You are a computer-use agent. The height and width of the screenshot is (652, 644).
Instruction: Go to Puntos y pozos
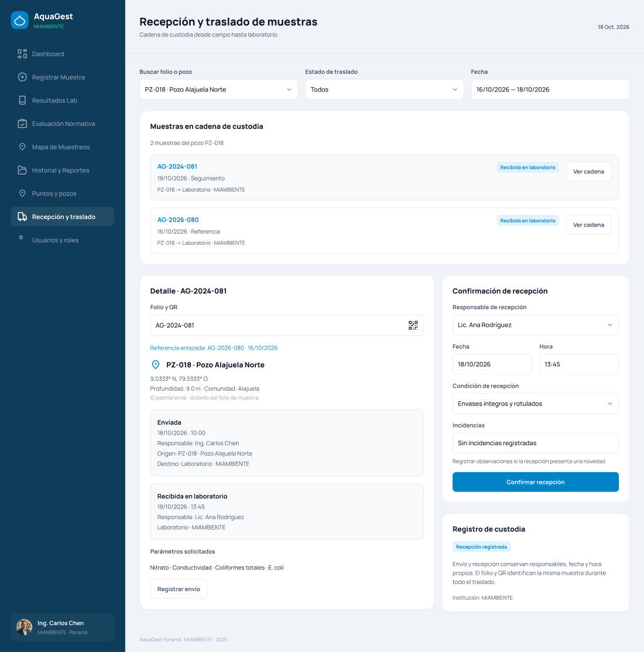pyautogui.click(x=62, y=193)
